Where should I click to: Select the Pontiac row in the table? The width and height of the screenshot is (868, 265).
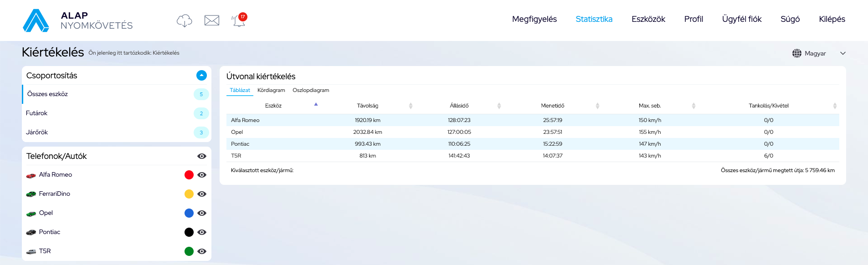[240, 144]
